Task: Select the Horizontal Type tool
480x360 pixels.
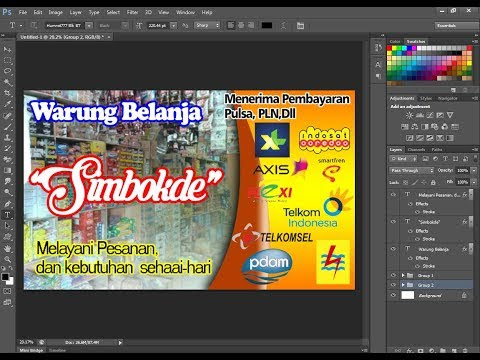Action: (x=7, y=215)
